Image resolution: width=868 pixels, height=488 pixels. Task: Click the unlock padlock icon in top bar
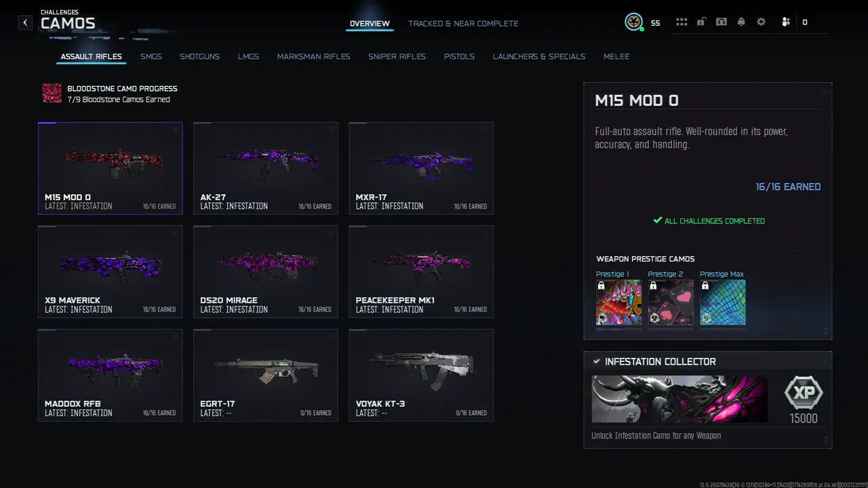coord(701,22)
